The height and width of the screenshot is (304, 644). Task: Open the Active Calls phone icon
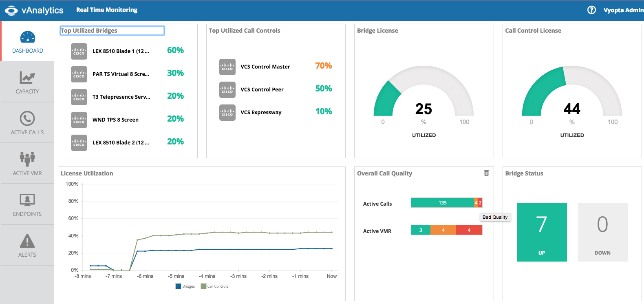(27, 118)
